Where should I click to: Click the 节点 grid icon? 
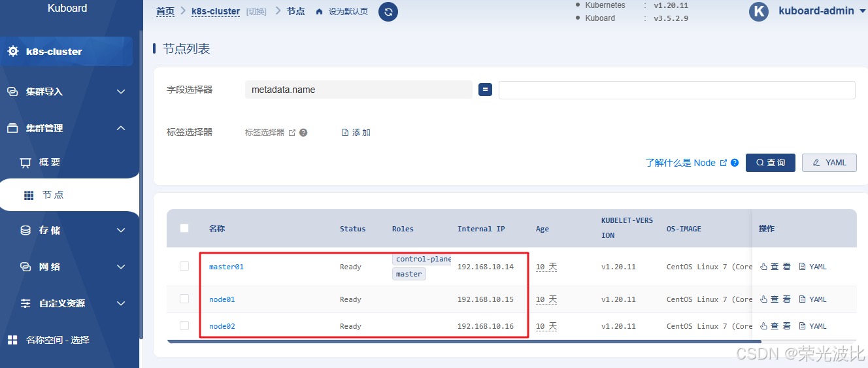[x=29, y=195]
